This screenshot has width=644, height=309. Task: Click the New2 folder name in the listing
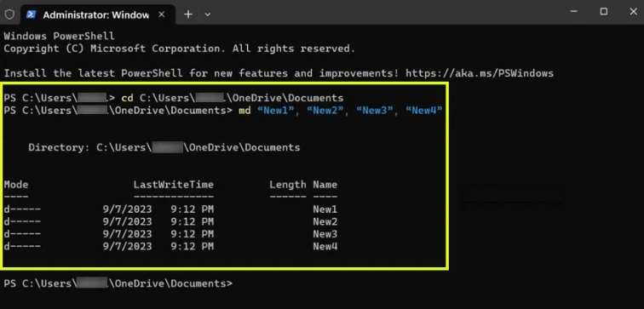[x=325, y=221]
